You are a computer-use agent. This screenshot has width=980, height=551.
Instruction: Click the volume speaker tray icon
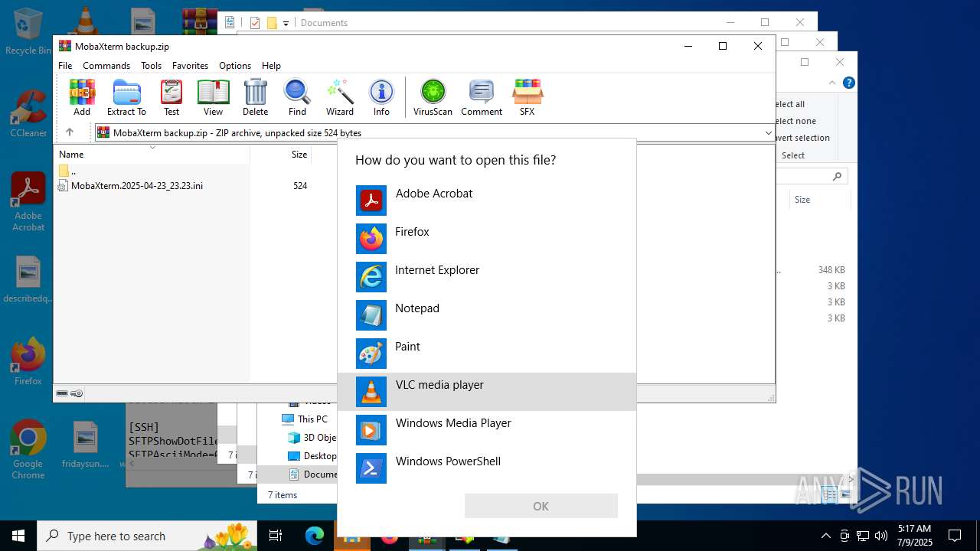coord(881,536)
